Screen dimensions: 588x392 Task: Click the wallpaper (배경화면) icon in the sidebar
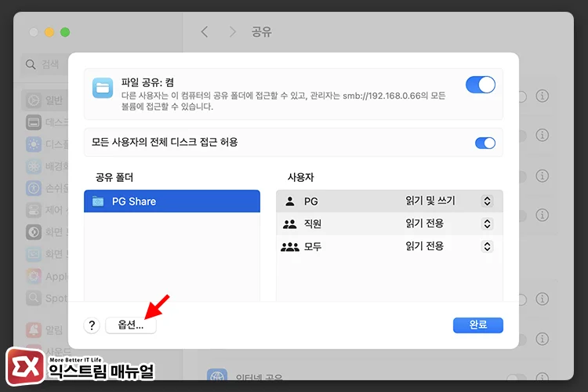(x=34, y=166)
